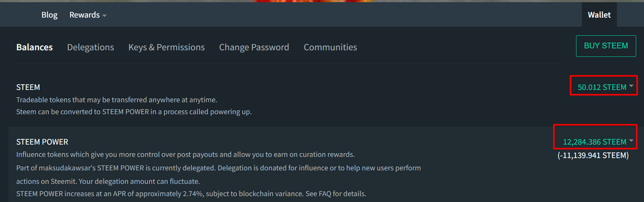Screen dimensions: 644x202
Task: Open Keys & Permissions
Action: pos(167,47)
